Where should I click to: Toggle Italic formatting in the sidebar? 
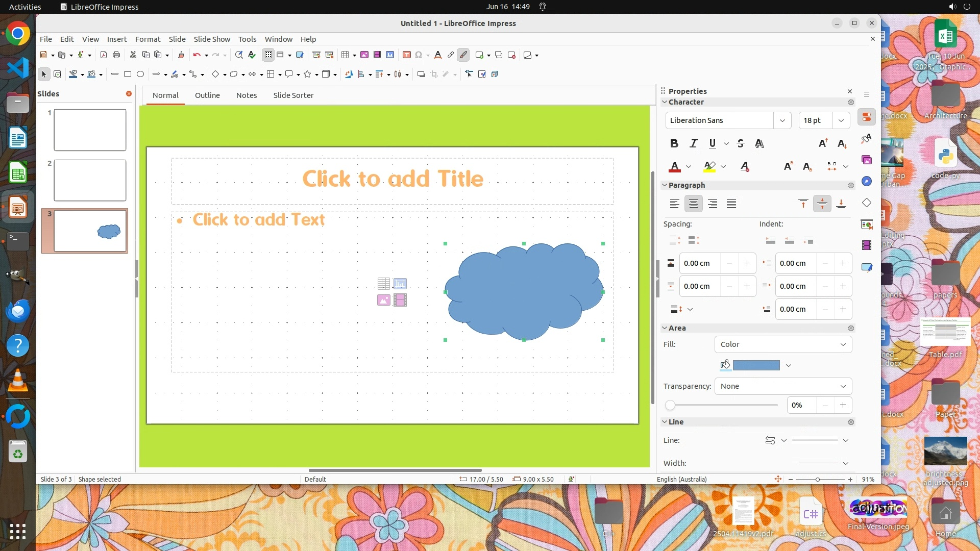693,143
